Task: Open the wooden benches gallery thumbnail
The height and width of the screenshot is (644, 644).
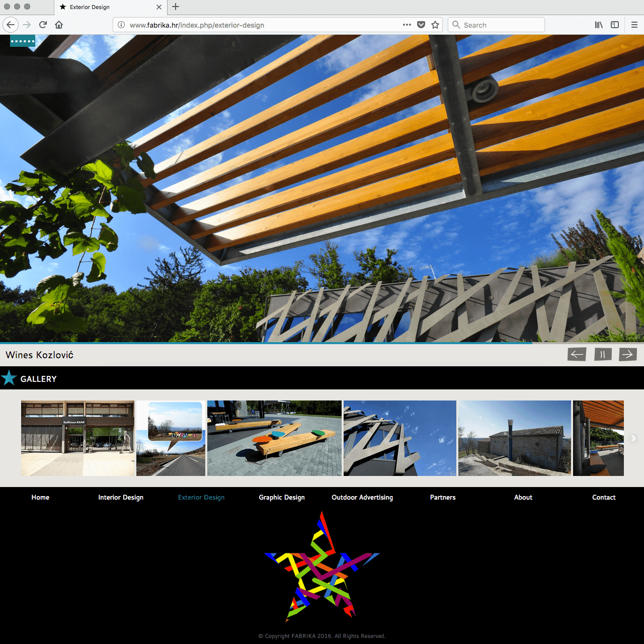Action: 274,438
